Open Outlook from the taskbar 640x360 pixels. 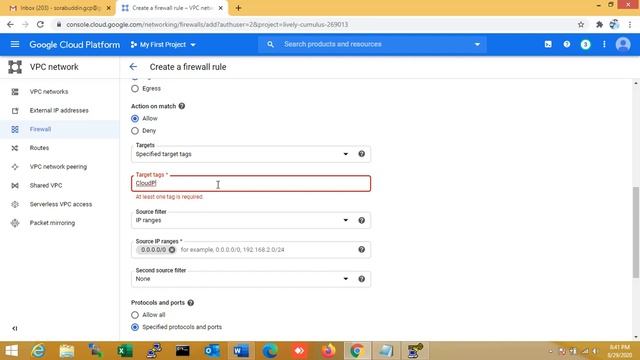tap(212, 351)
